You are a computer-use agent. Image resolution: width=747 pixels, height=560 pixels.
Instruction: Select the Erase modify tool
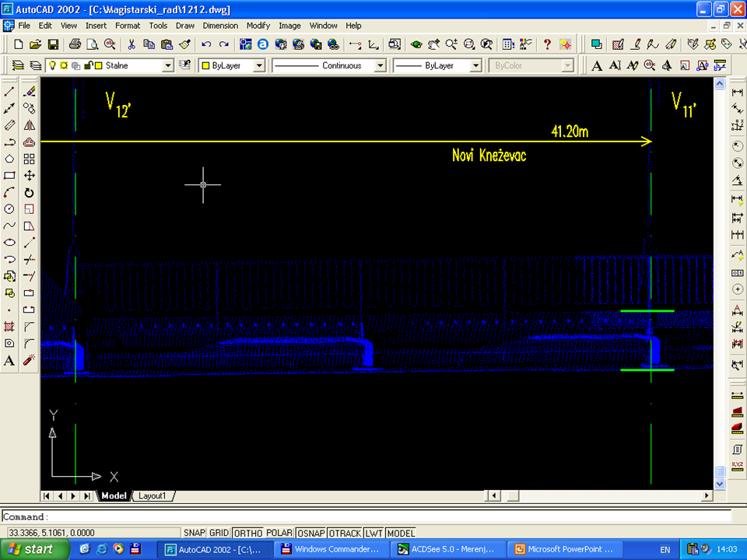[29, 91]
